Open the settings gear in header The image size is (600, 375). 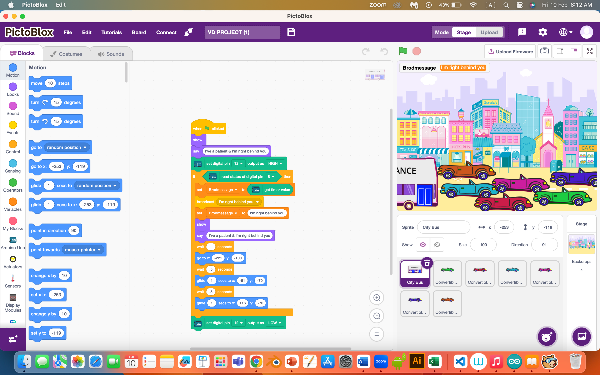543,32
